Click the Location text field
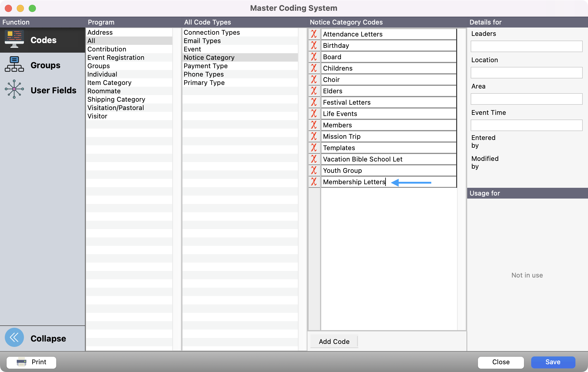This screenshot has height=372, width=588. 526,73
